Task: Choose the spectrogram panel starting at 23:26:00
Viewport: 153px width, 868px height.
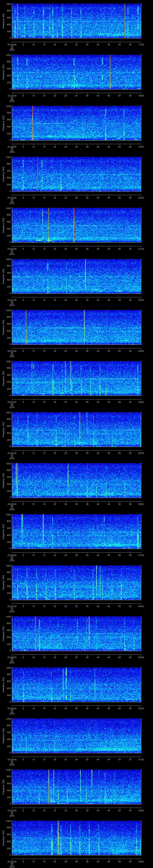Action: pos(77,531)
